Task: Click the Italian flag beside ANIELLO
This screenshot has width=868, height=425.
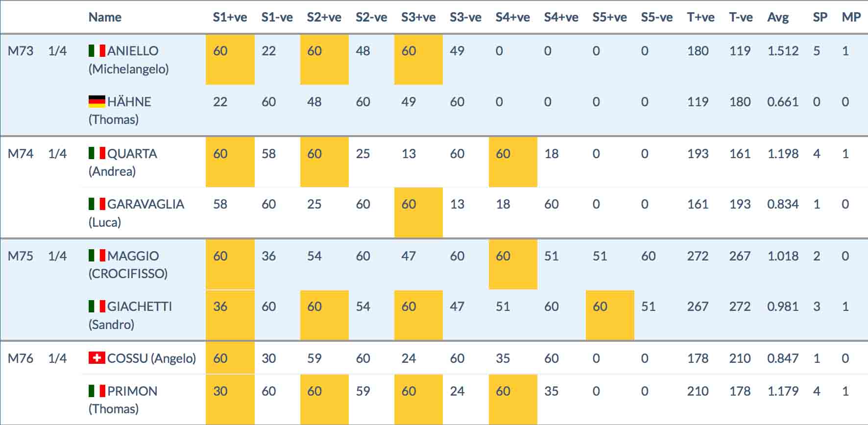Action: (97, 50)
